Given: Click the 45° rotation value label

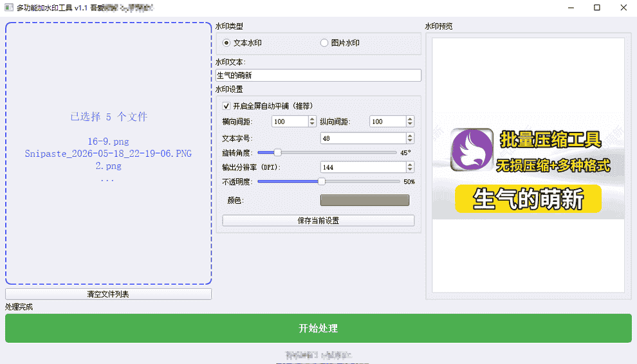Looking at the screenshot, I should (405, 153).
